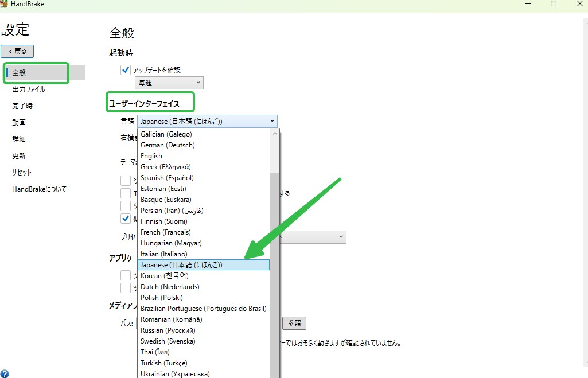Viewport: 588px width, 378px height.
Task: Toggle the アップデートを確認 checkbox
Action: click(126, 70)
